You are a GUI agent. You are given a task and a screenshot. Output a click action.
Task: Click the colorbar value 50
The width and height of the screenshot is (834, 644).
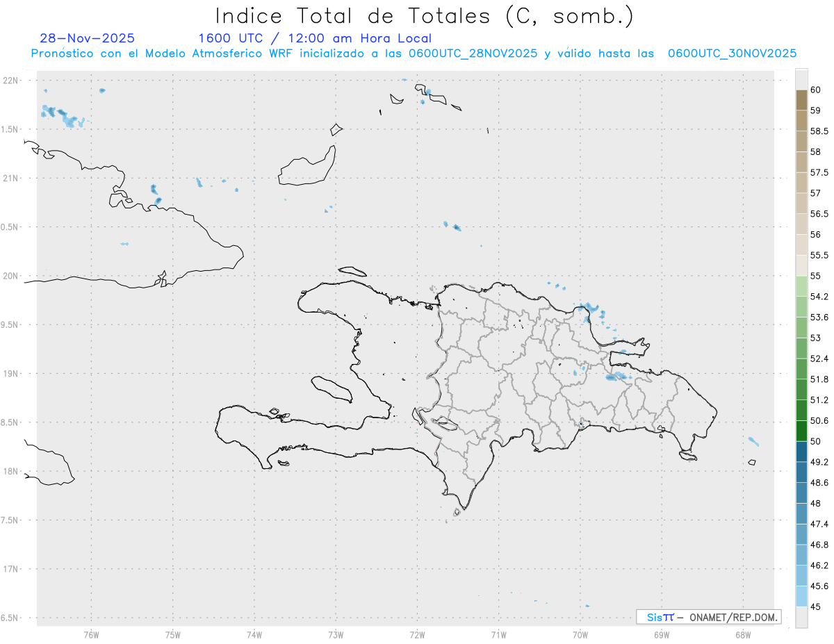pos(816,441)
